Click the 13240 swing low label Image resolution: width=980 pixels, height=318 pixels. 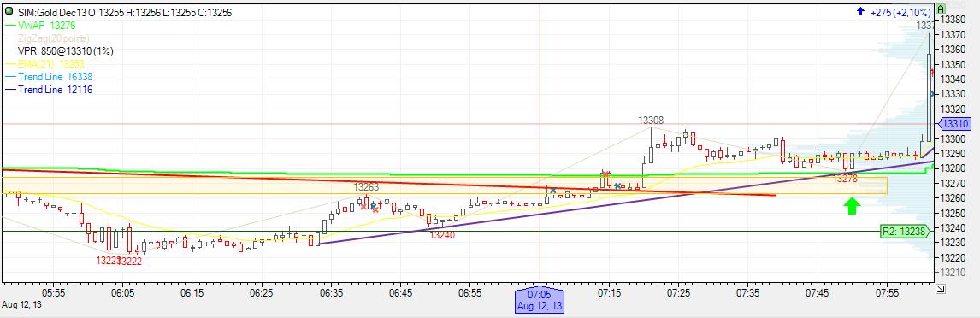pyautogui.click(x=442, y=235)
